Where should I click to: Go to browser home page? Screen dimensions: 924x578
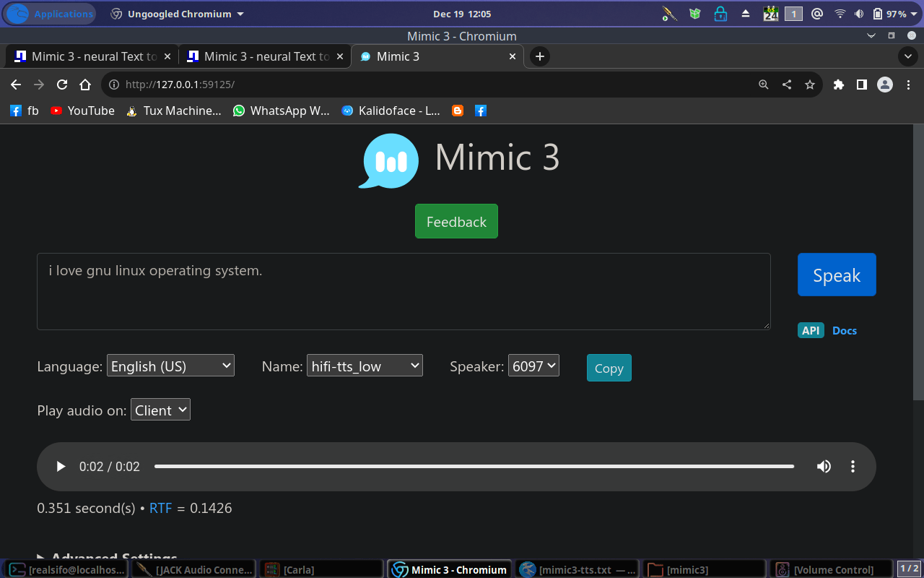pos(85,85)
